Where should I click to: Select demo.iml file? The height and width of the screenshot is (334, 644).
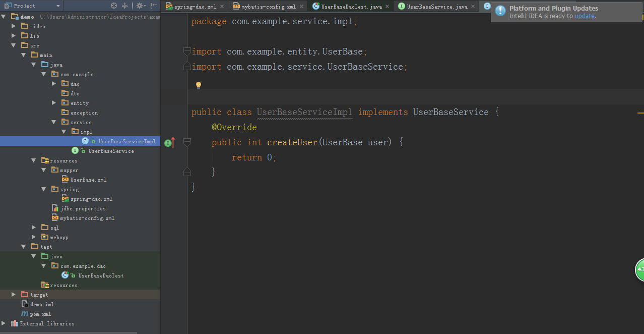tap(42, 304)
